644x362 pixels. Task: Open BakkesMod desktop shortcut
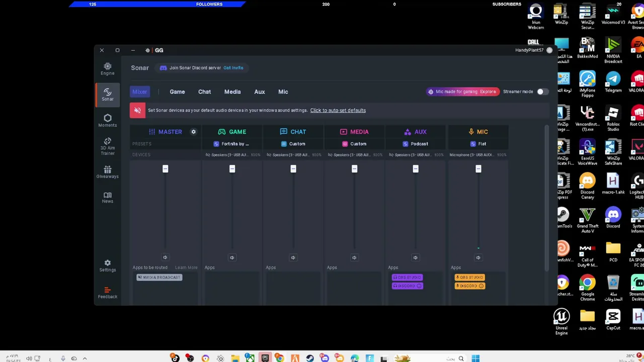pyautogui.click(x=587, y=48)
